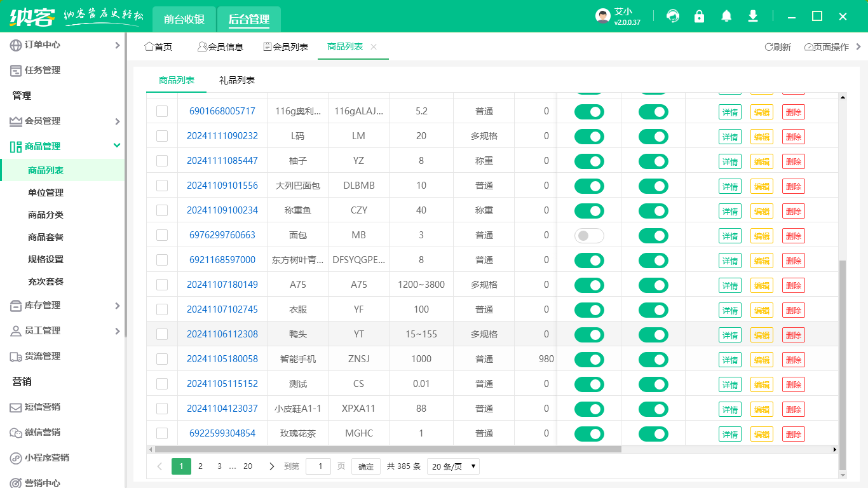The image size is (868, 488).
Task: Toggle first switch in 测试 row
Action: point(589,384)
